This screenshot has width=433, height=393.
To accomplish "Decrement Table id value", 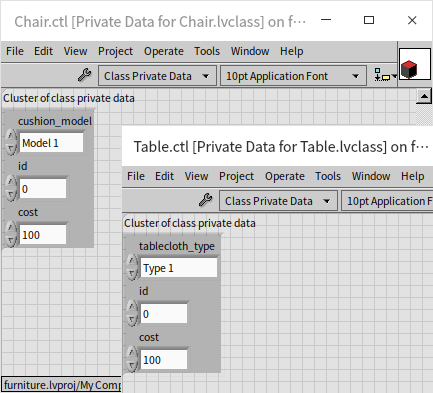I will click(132, 320).
